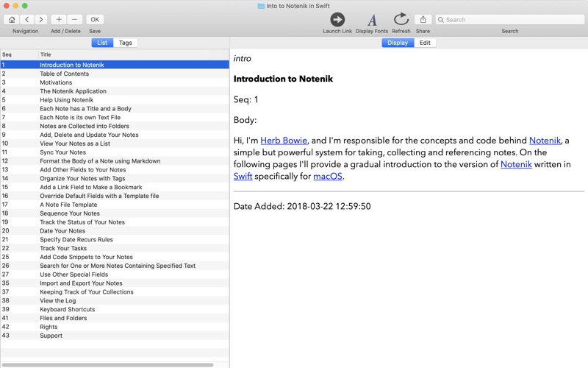This screenshot has width=588, height=368.
Task: Select 'Specify Date Recurs Rules' row
Action: [x=115, y=240]
